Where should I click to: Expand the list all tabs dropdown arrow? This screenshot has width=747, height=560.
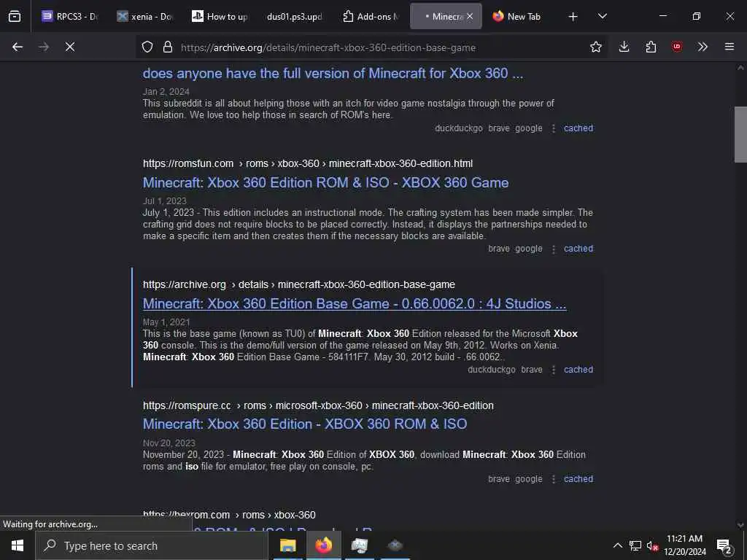click(602, 16)
